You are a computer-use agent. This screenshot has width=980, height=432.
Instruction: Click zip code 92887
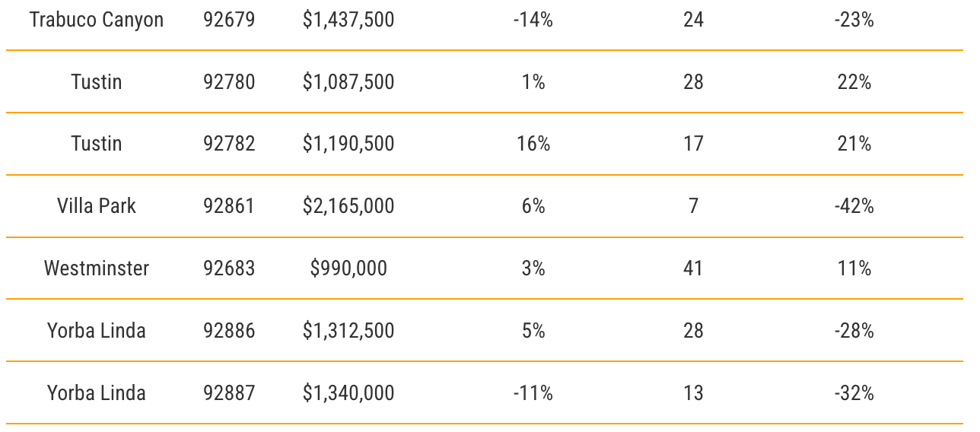point(229,393)
